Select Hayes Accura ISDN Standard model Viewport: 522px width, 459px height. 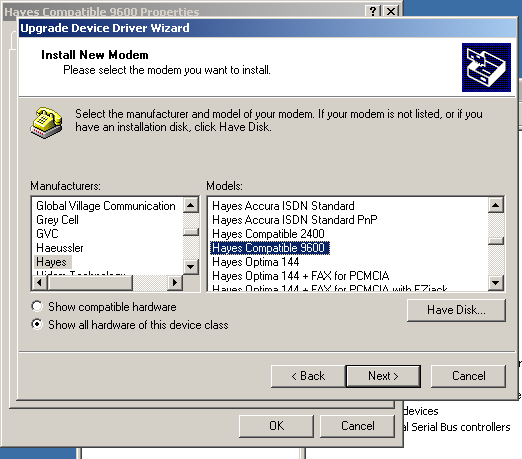coord(283,206)
